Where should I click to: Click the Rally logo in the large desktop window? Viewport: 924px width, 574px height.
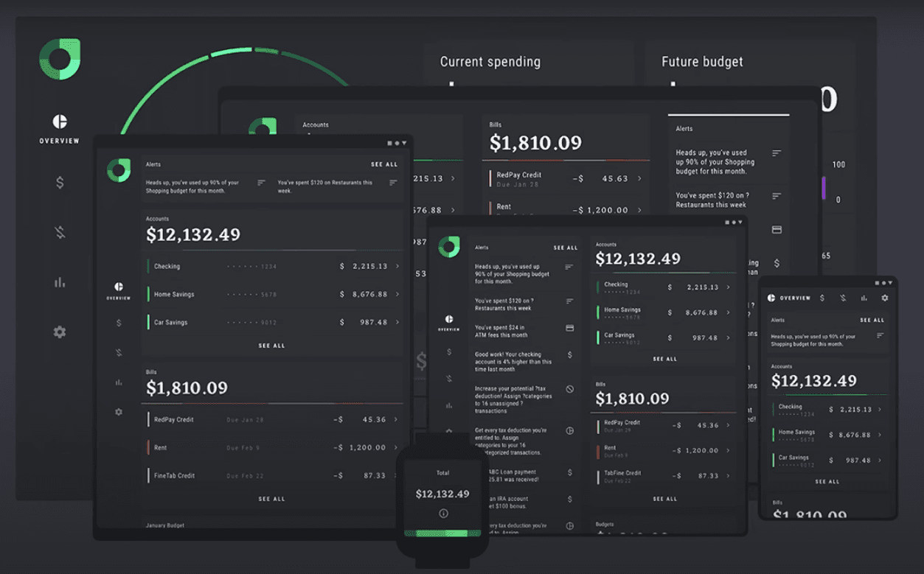[60, 59]
